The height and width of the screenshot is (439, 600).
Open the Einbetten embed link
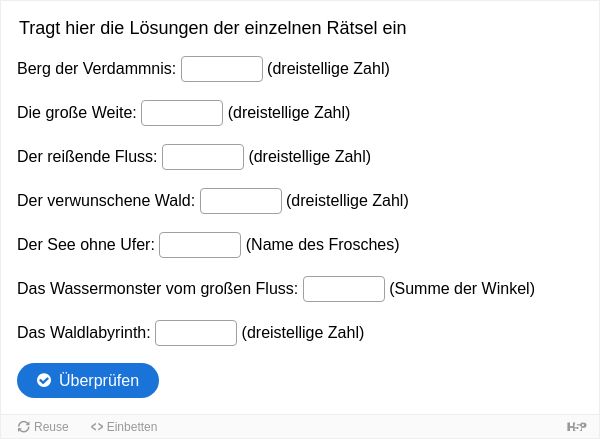[124, 426]
